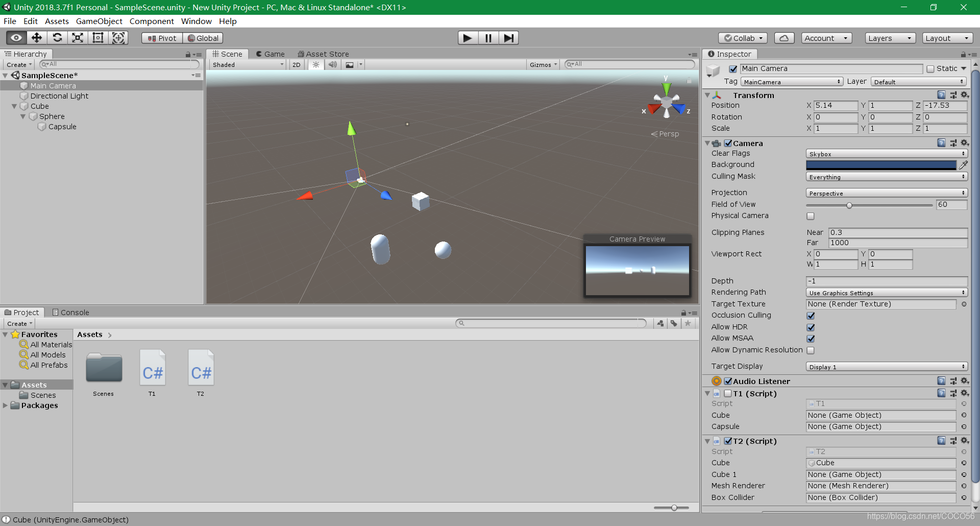Open the Component menu

[x=152, y=21]
